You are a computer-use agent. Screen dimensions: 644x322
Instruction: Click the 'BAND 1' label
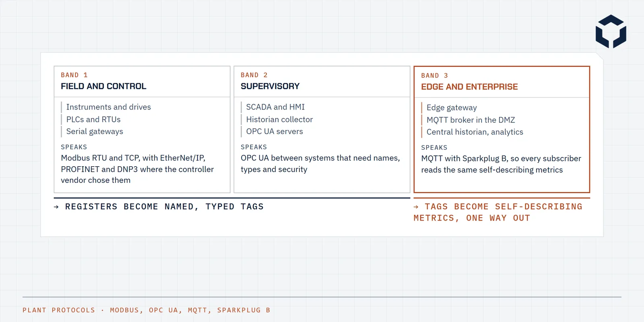(x=74, y=75)
